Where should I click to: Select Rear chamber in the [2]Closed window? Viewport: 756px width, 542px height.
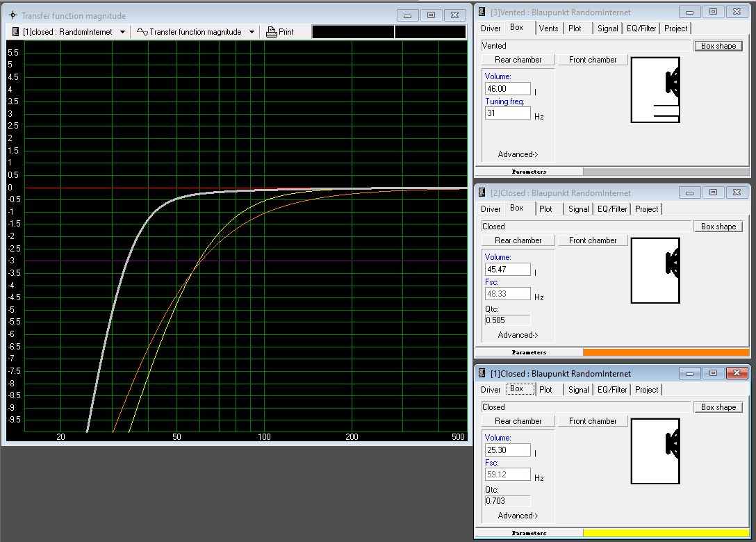point(518,240)
